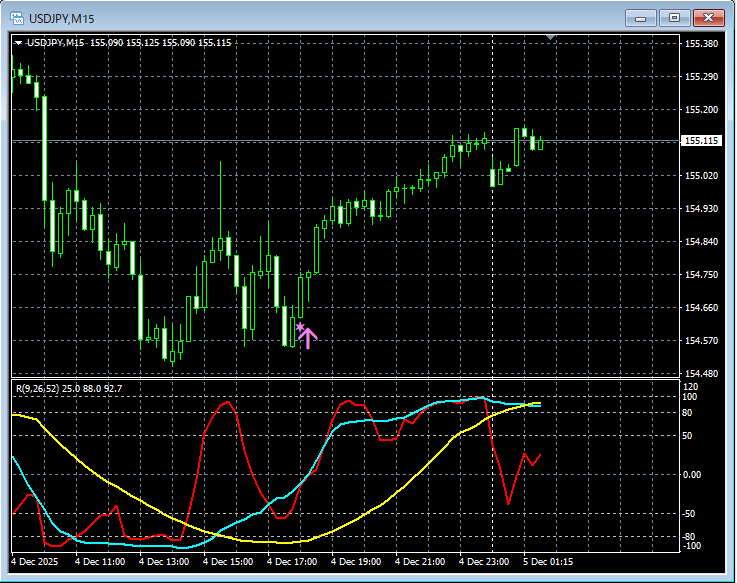Minimize the USDJPY,M15 chart window

coord(640,17)
